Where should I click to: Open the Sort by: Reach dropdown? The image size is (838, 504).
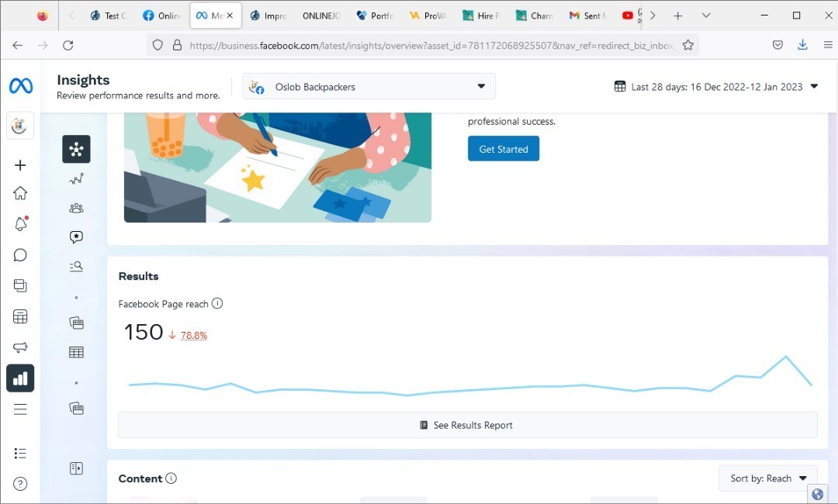768,478
